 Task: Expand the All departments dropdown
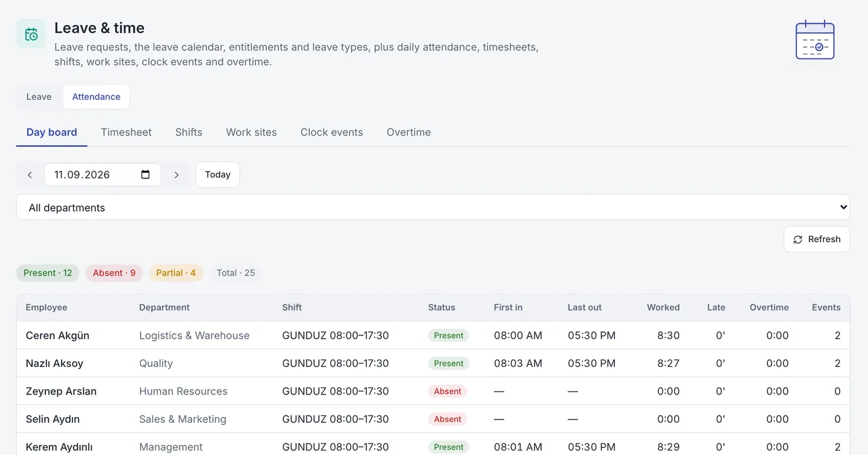click(x=433, y=207)
